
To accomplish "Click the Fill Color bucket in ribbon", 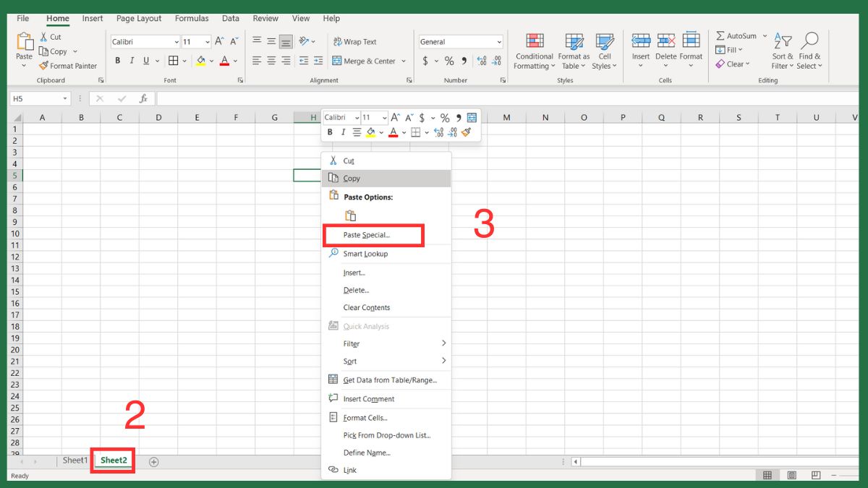I will 200,61.
